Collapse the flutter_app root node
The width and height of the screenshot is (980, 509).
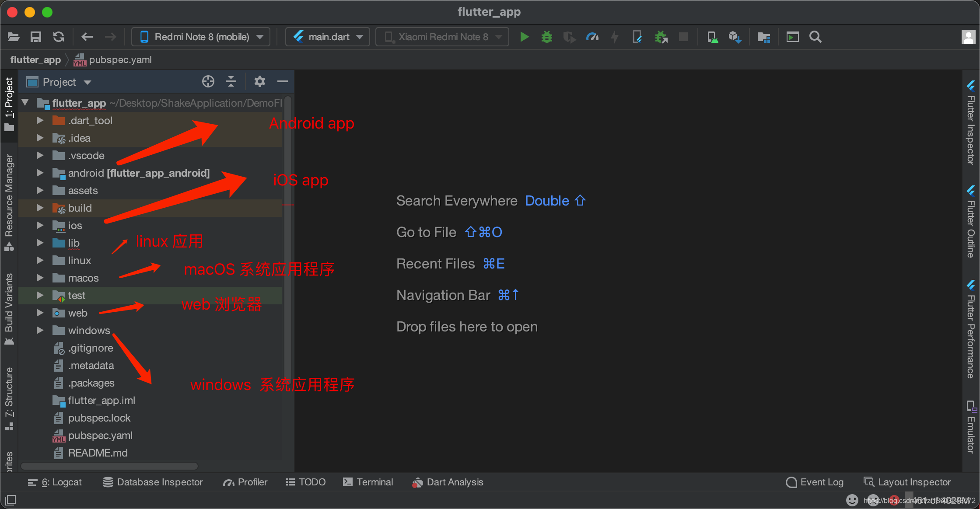[x=25, y=103]
